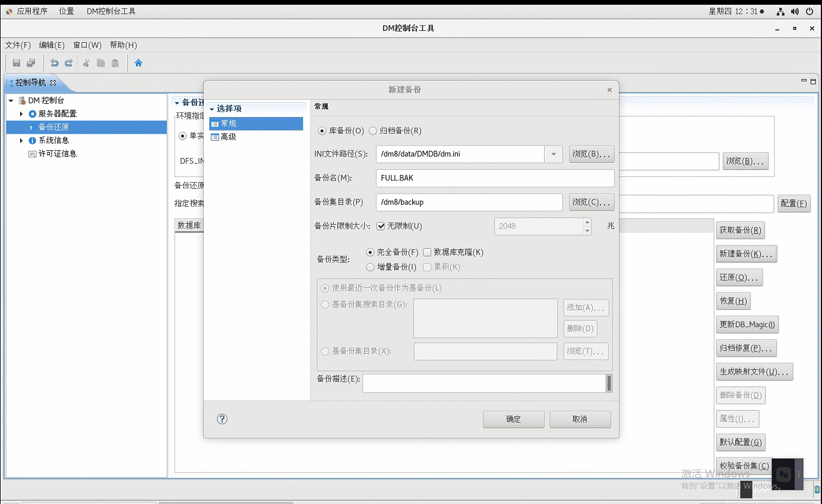Choose the 增量备份(I) radio option
822x504 pixels.
(371, 267)
